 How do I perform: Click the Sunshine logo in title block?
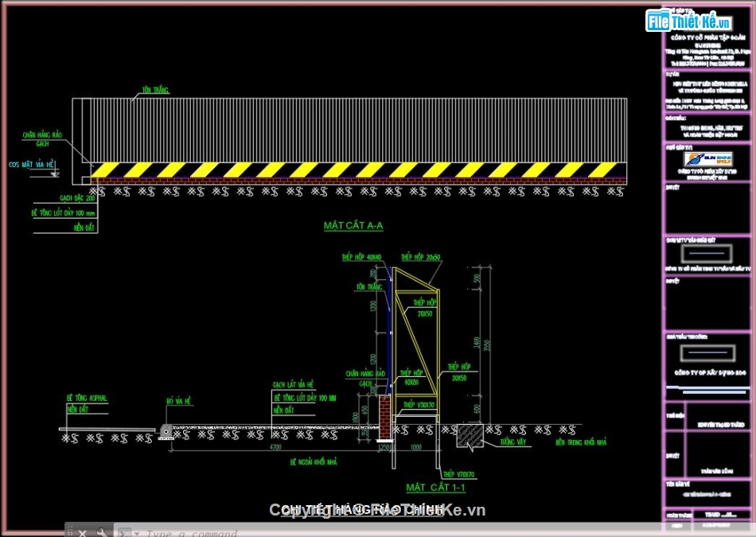707,159
